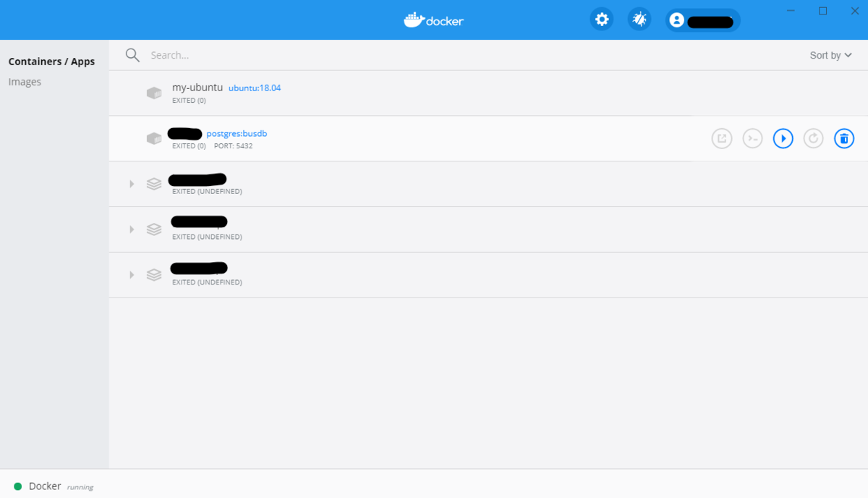
Task: Open the Sort by dropdown
Action: pos(831,55)
